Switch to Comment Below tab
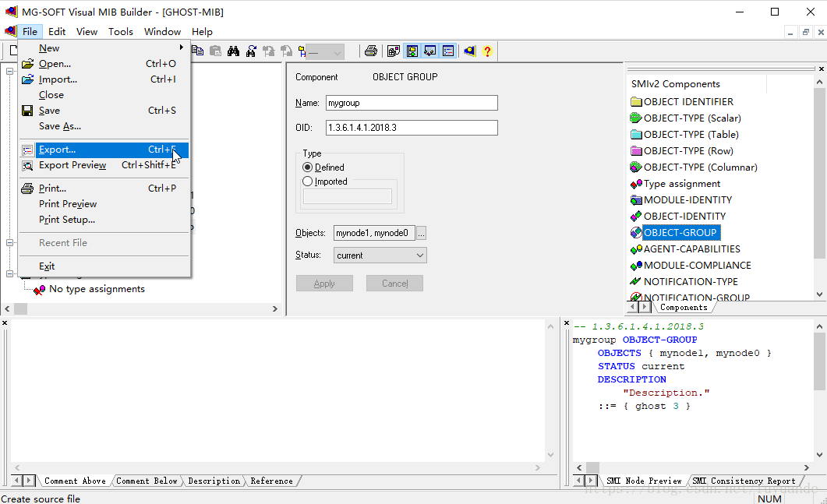Screen dimensions: 827x504 click(x=147, y=481)
